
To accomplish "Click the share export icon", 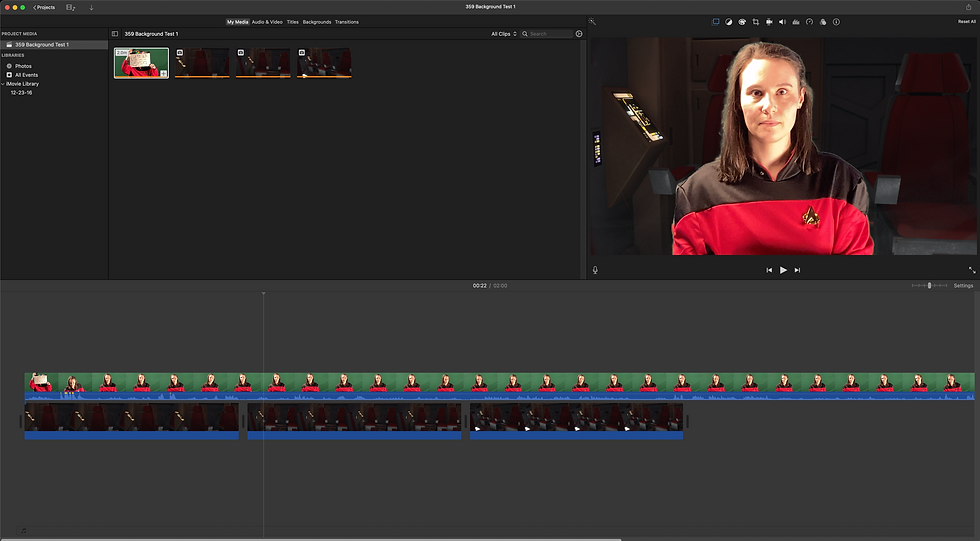I will point(969,7).
